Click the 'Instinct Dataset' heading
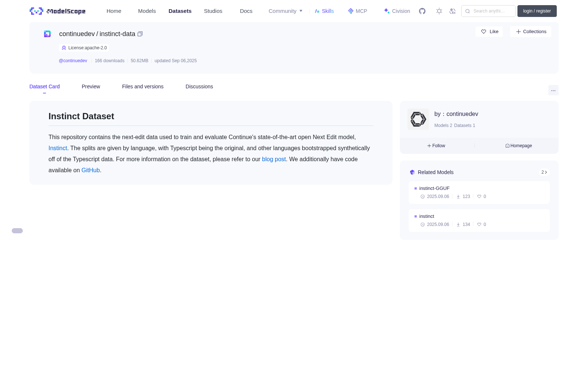 81,116
